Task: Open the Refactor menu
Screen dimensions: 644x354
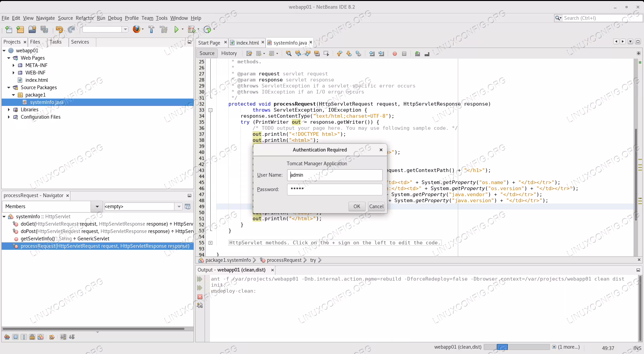Action: (x=85, y=18)
